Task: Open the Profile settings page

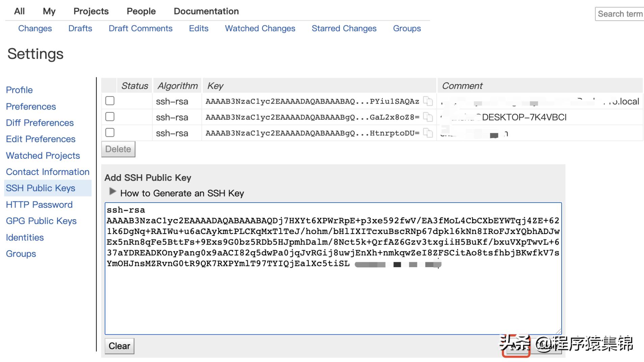Action: (19, 90)
